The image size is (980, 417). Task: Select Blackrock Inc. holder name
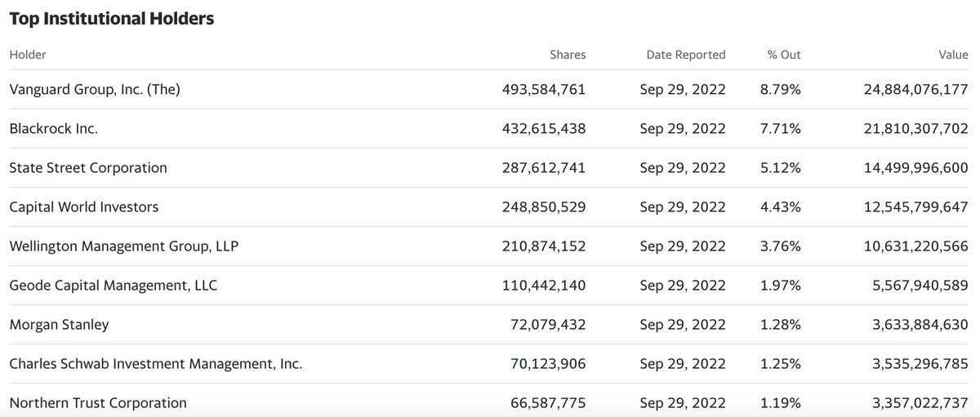coord(54,129)
